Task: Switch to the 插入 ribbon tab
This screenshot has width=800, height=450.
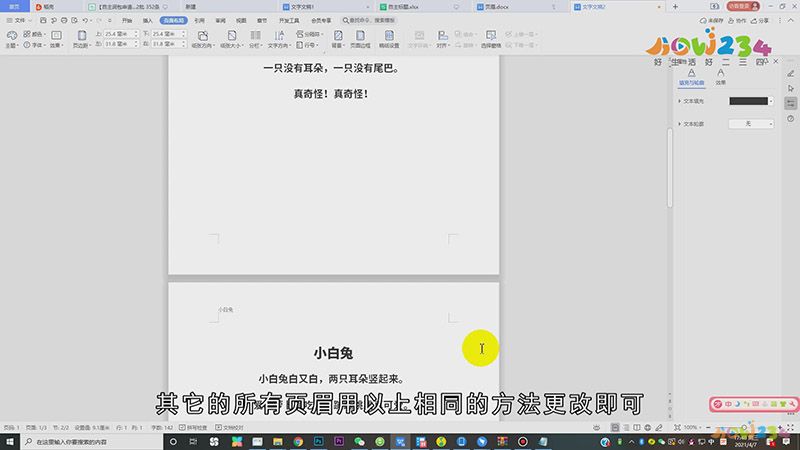Action: [147, 20]
